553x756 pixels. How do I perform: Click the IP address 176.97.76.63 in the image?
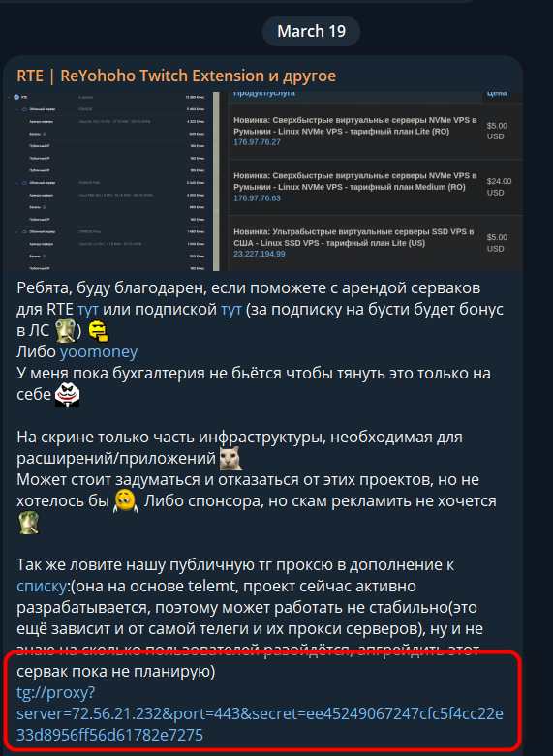(257, 198)
